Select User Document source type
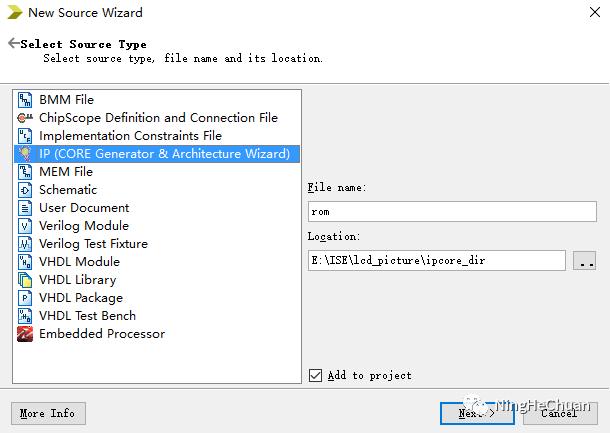Image resolution: width=610 pixels, height=433 pixels. (x=84, y=208)
